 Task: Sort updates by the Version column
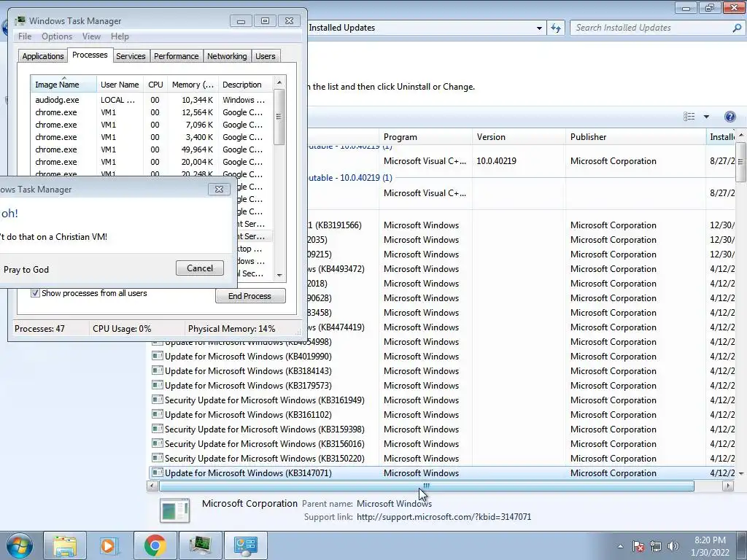[x=519, y=136]
